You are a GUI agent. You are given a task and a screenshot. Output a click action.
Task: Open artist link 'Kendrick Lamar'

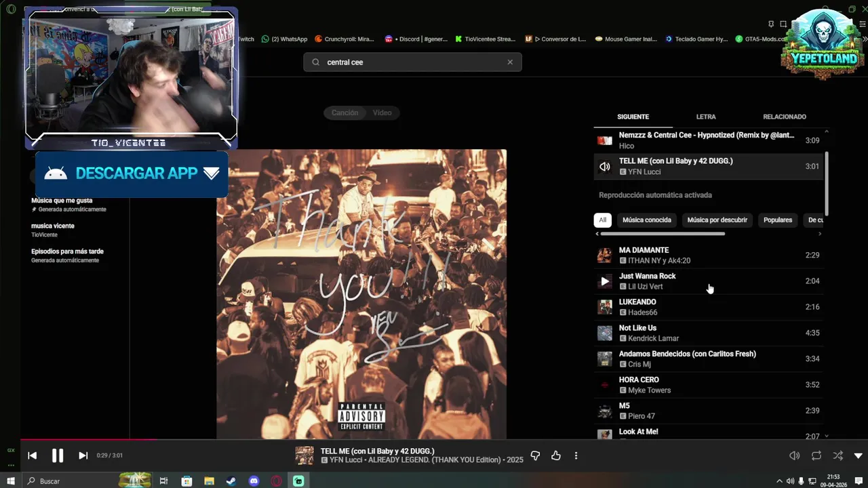click(x=653, y=338)
